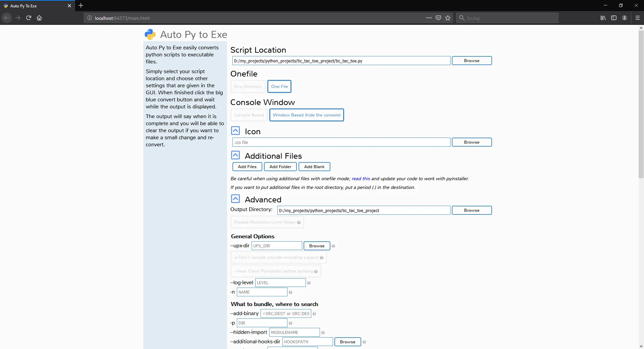
Task: Browse for UPX directory
Action: (317, 246)
